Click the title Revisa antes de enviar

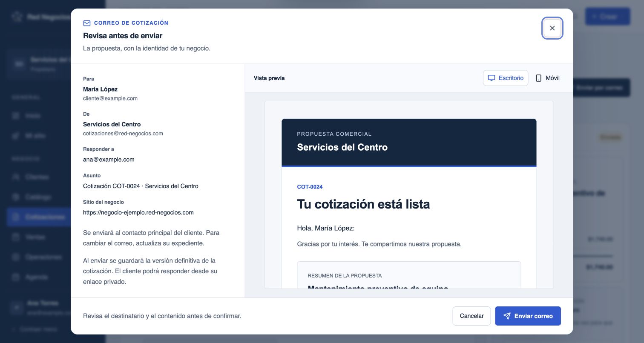[123, 36]
